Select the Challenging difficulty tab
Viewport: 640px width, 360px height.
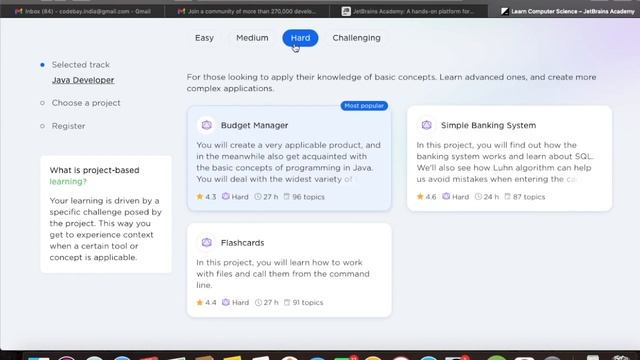point(356,38)
